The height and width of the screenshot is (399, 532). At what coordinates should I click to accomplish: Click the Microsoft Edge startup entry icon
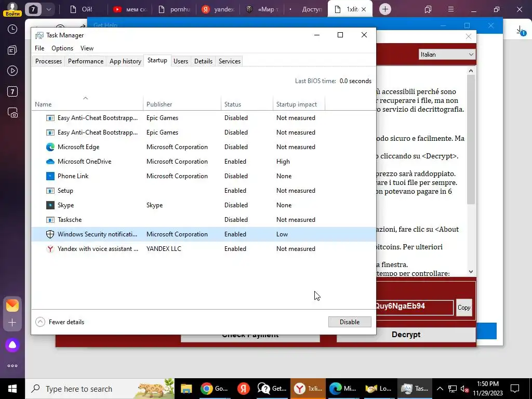(x=50, y=147)
